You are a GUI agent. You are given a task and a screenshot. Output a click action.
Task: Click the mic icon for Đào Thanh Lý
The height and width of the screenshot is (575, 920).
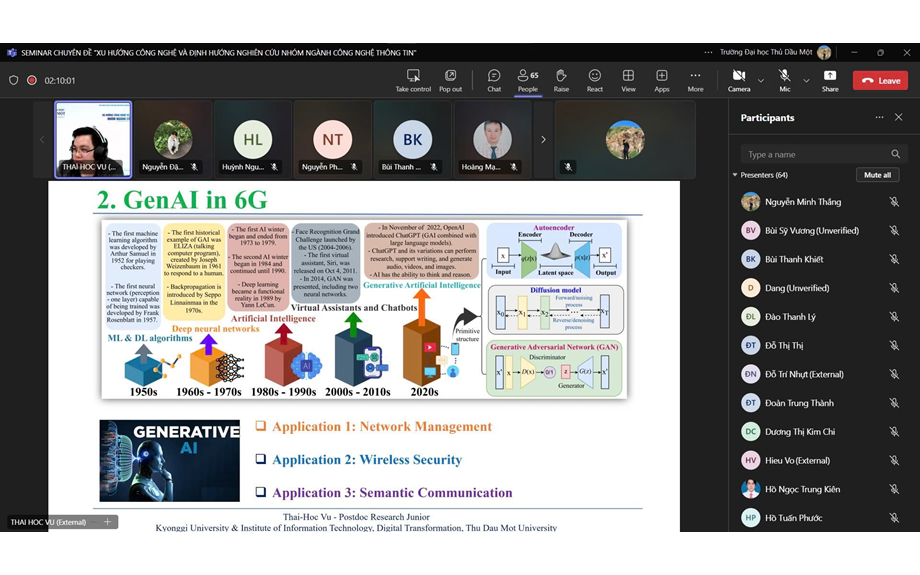pos(894,317)
